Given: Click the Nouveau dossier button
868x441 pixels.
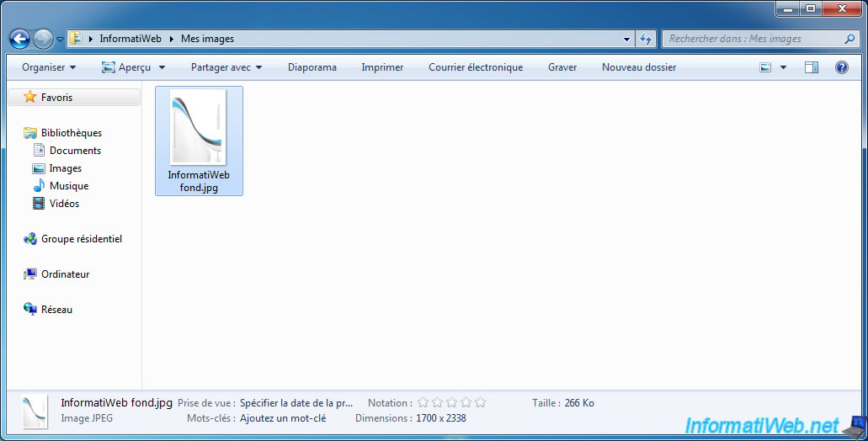Looking at the screenshot, I should [638, 67].
